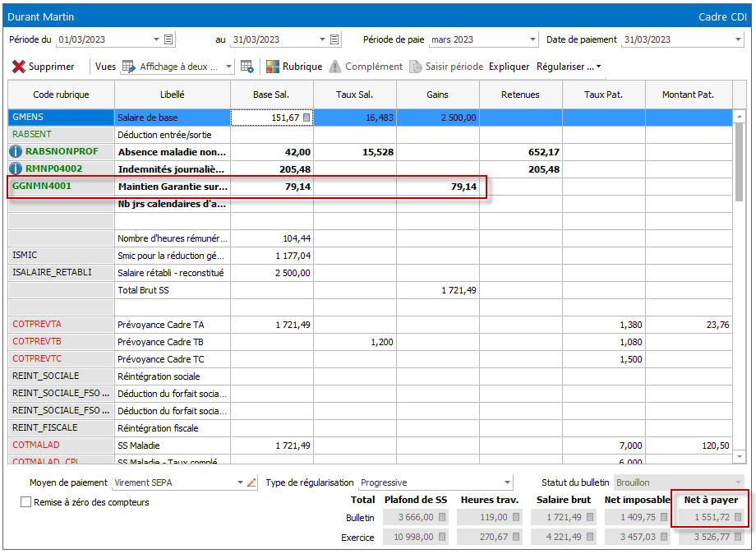Screen dimensions: 756x554
Task: Click the Montant Pat. column header
Action: [x=688, y=95]
